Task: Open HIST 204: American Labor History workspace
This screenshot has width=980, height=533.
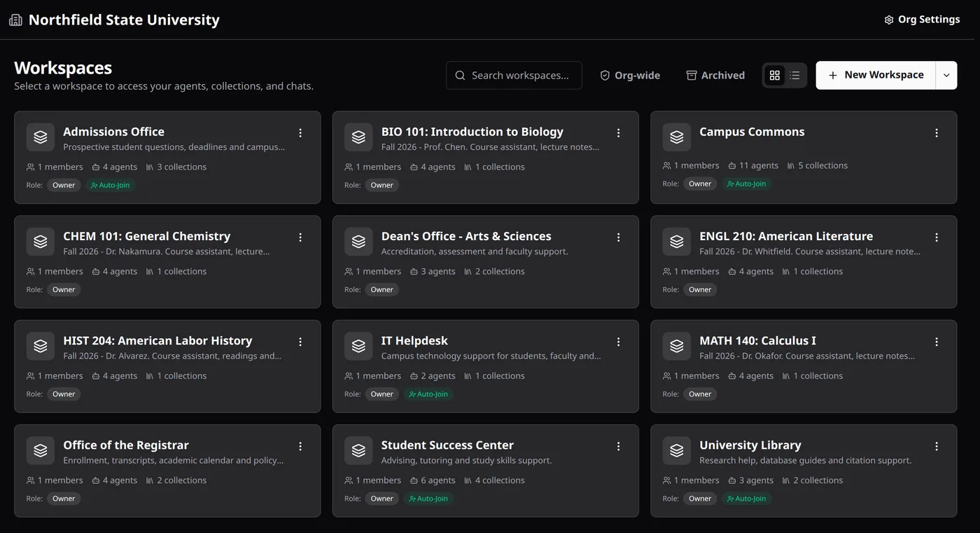Action: 167,366
